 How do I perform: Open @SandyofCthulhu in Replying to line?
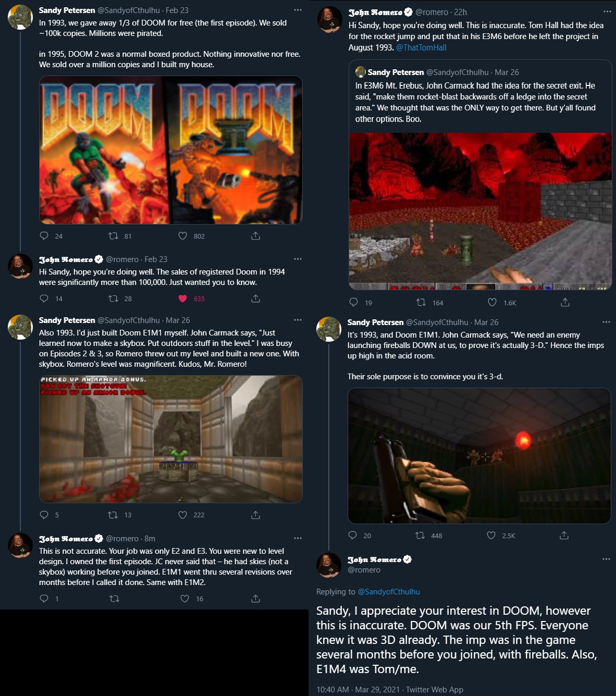(389, 592)
